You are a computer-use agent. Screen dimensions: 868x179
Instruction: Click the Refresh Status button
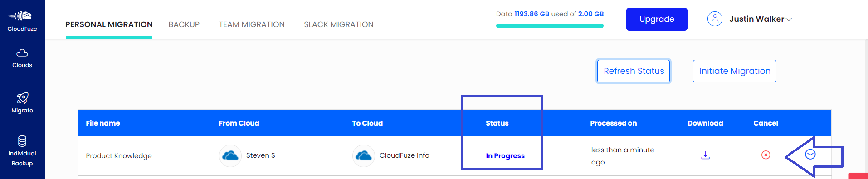pos(634,71)
